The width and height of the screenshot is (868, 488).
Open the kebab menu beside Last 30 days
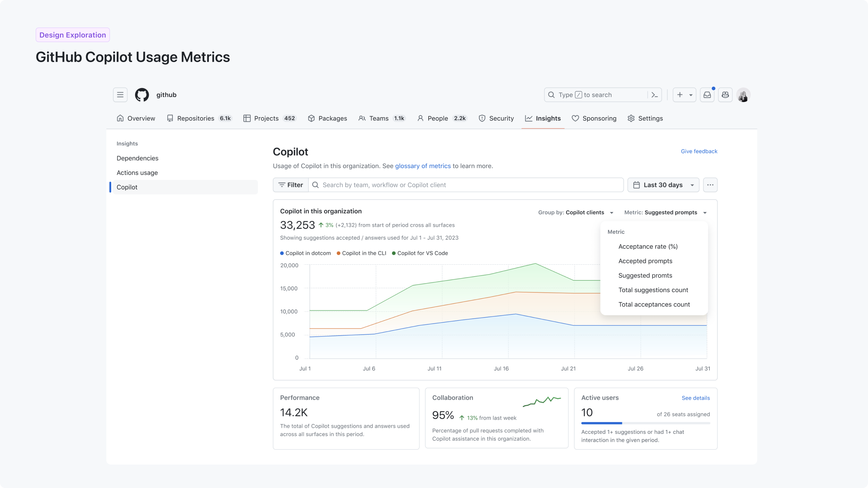click(710, 185)
